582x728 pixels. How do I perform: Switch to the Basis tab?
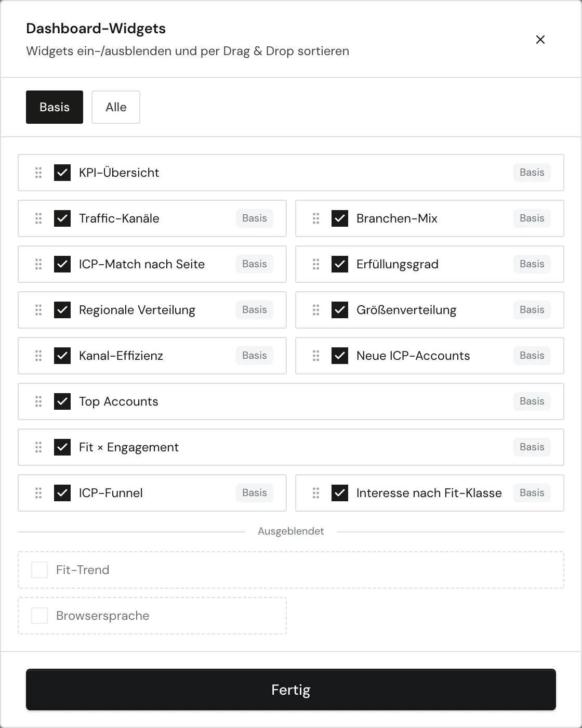pos(55,107)
